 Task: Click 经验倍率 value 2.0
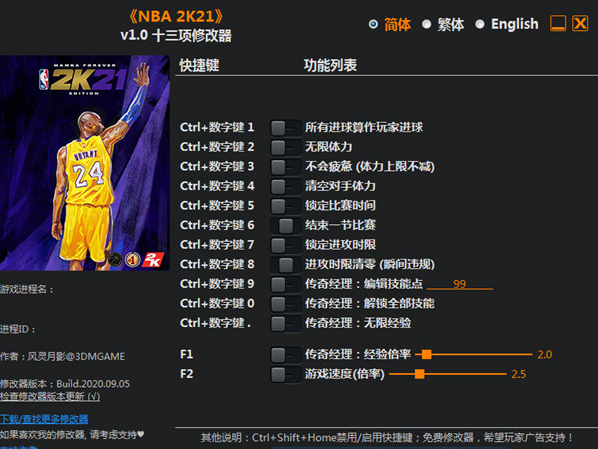click(545, 355)
